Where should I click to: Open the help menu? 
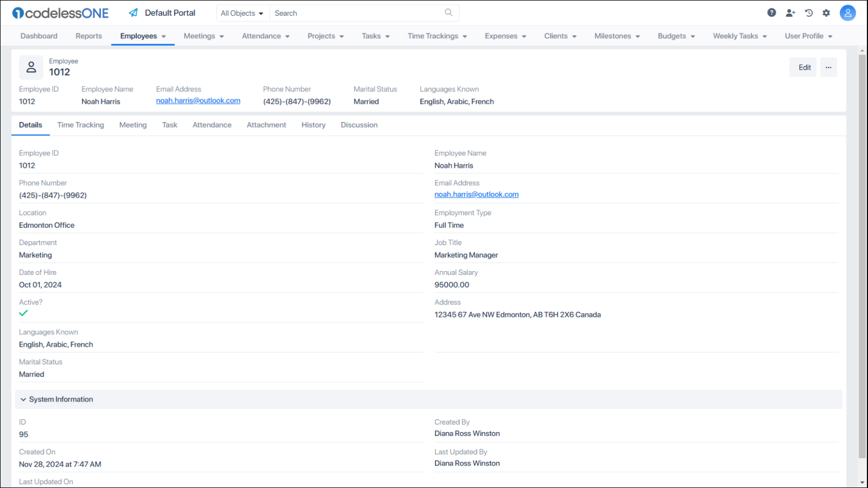(x=771, y=12)
